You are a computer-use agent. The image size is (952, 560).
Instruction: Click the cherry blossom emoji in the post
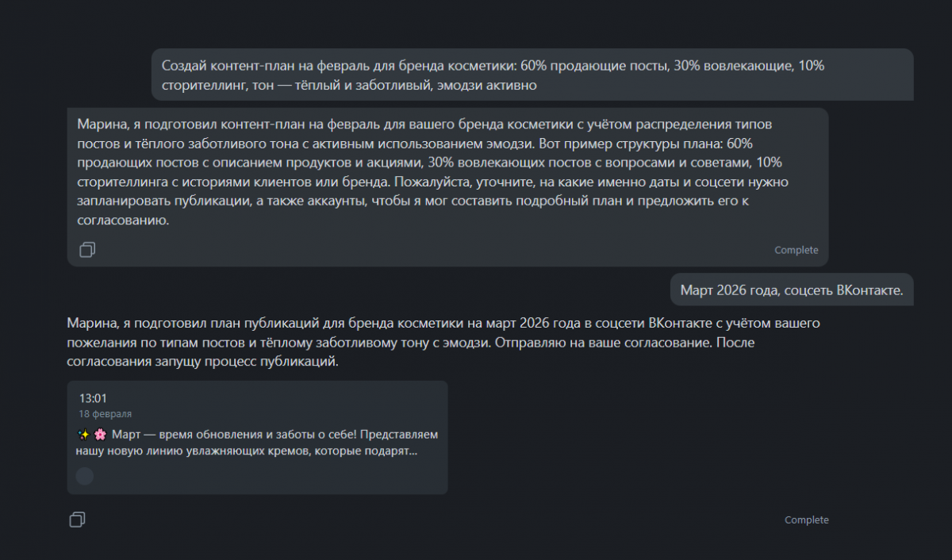pyautogui.click(x=100, y=435)
